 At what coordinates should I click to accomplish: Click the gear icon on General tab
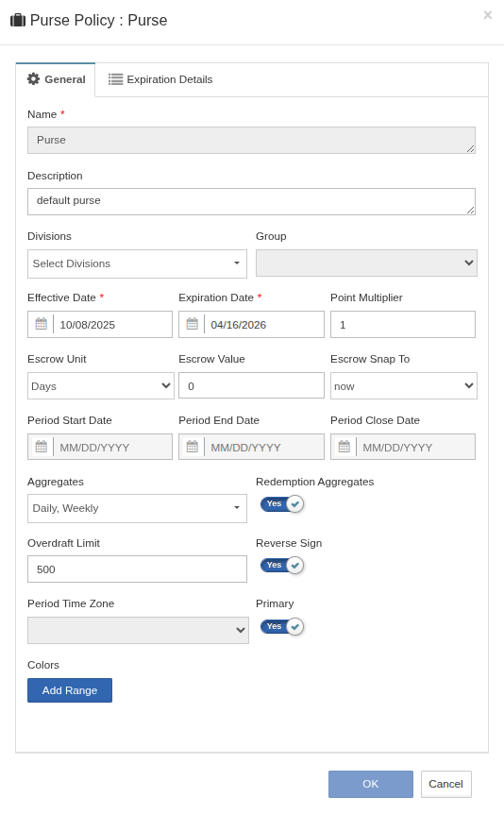point(33,79)
